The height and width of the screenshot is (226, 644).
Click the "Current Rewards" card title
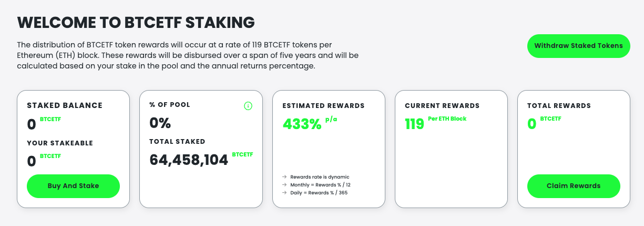pos(442,106)
